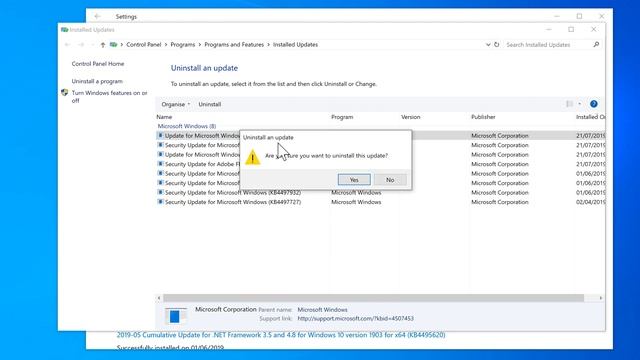Select Security Update KB4497727 row
The height and width of the screenshot is (360, 640).
point(380,202)
